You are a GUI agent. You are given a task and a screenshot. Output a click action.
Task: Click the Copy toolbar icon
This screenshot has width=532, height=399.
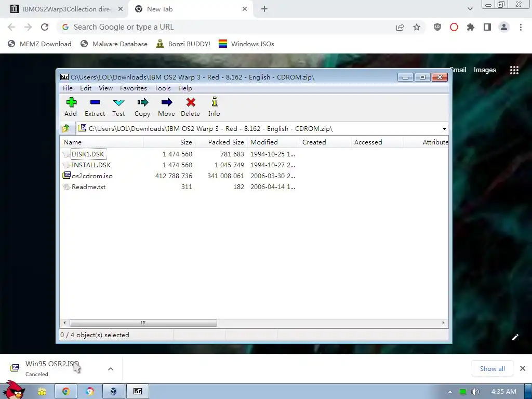(x=142, y=102)
